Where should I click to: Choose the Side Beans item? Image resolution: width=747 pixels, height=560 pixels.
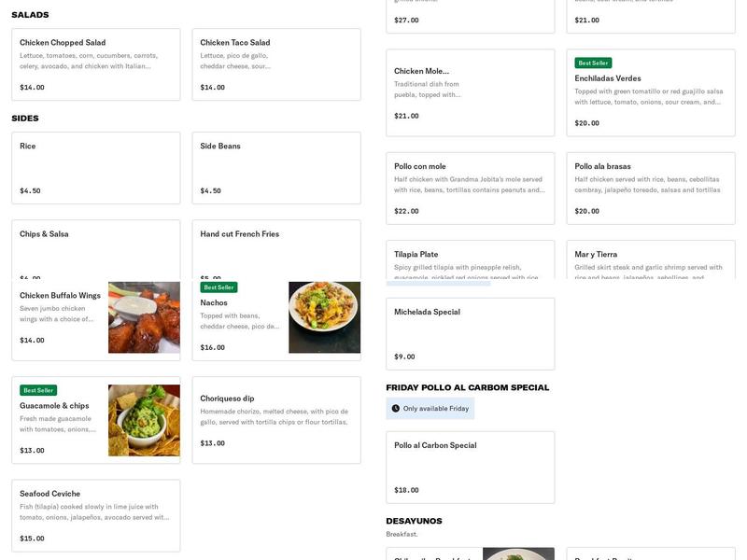tap(275, 168)
